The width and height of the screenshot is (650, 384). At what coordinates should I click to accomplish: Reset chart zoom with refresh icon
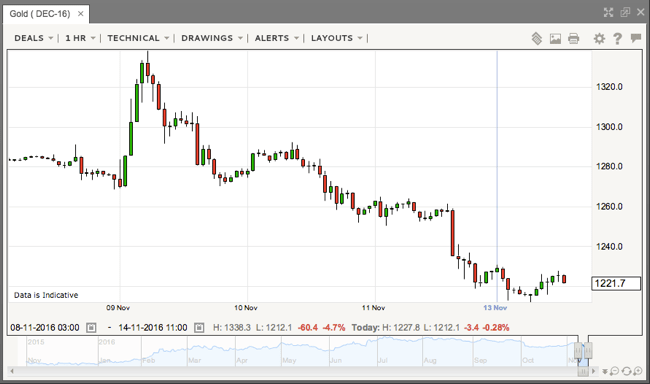point(626,371)
